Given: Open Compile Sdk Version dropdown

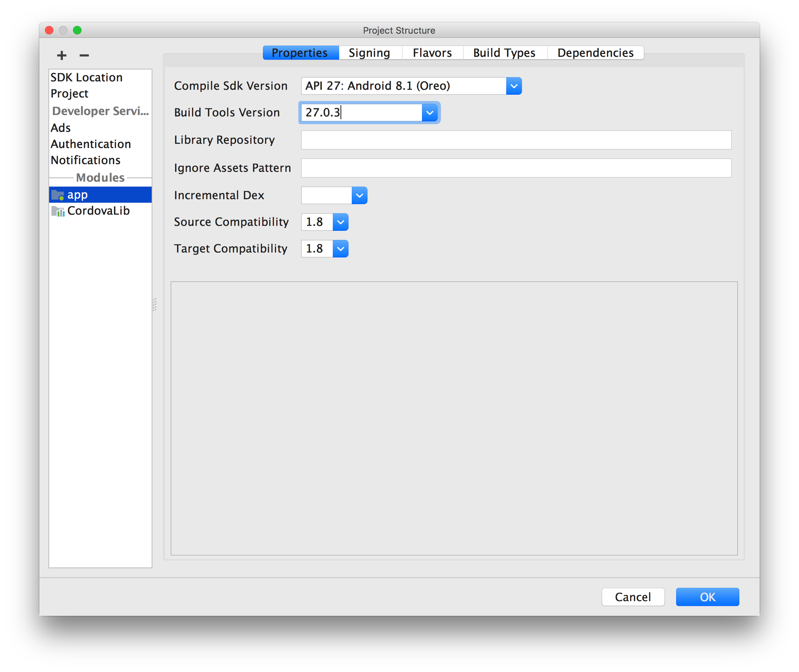Looking at the screenshot, I should tap(514, 86).
